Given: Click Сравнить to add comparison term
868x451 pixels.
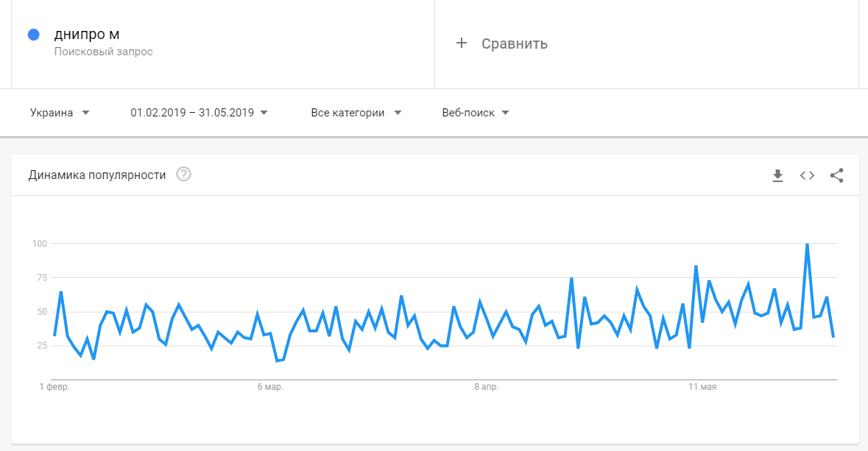Looking at the screenshot, I should click(514, 43).
